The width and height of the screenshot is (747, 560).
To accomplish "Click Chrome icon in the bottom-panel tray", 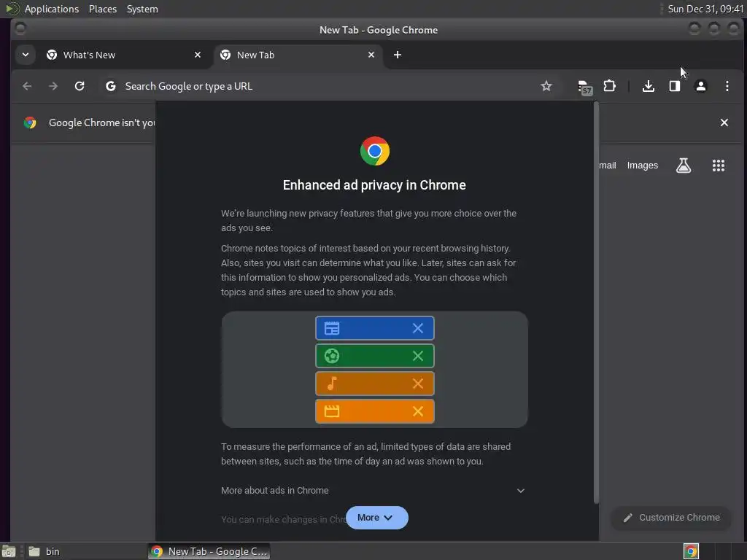I will (691, 551).
